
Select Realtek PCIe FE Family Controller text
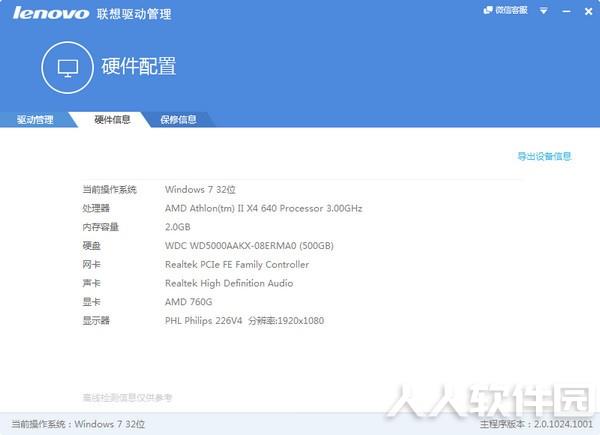(x=237, y=264)
